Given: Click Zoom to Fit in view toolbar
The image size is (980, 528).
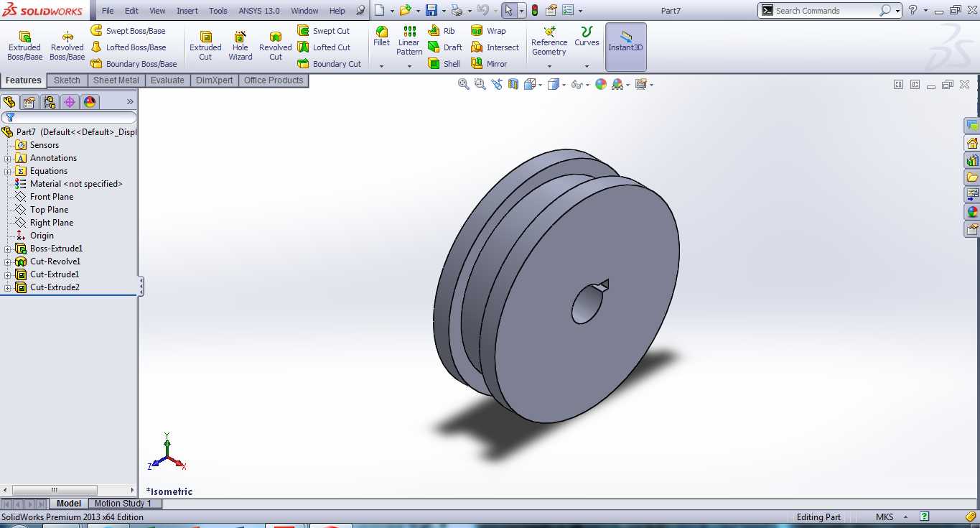Looking at the screenshot, I should click(464, 84).
